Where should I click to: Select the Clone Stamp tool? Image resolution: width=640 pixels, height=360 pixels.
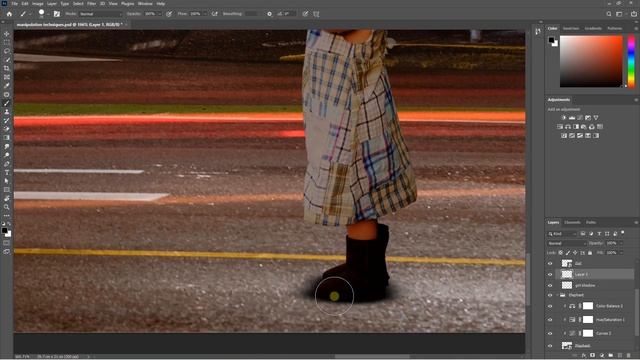click(7, 111)
